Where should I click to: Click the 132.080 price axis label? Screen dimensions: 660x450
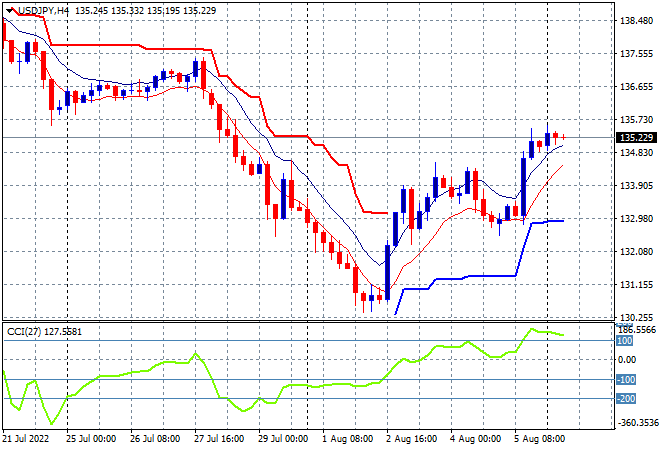(x=636, y=252)
